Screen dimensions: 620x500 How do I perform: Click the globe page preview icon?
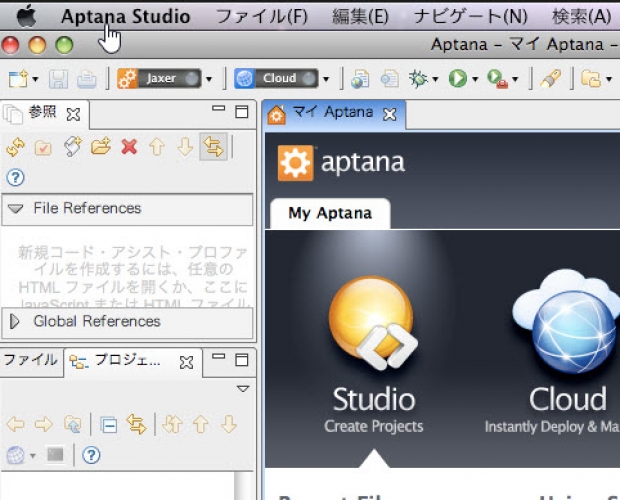(x=360, y=79)
